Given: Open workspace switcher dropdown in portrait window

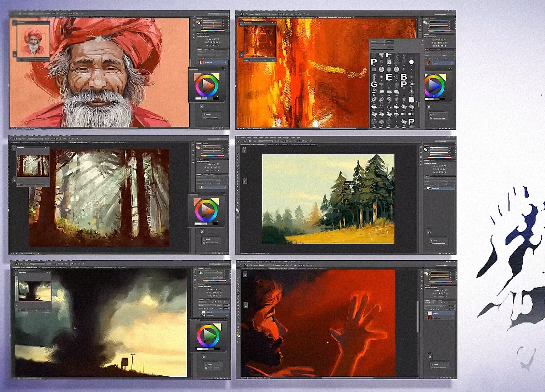Looking at the screenshot, I should point(218,14).
